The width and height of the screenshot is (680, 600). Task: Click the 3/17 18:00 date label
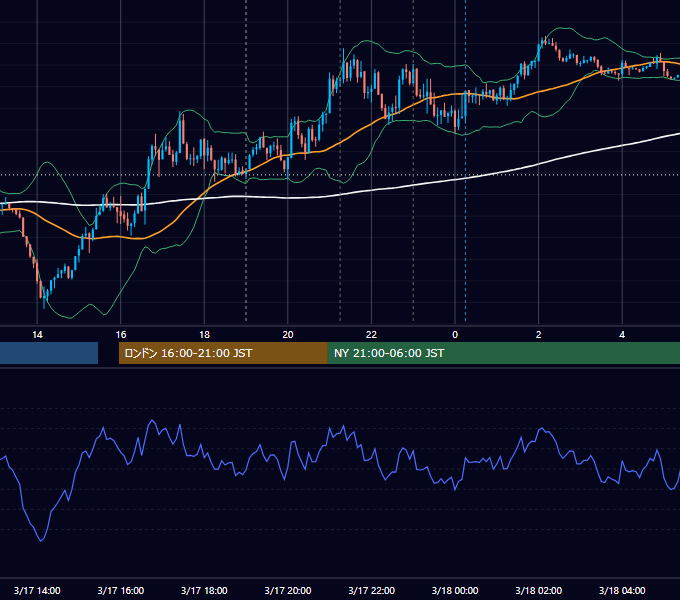pyautogui.click(x=204, y=590)
